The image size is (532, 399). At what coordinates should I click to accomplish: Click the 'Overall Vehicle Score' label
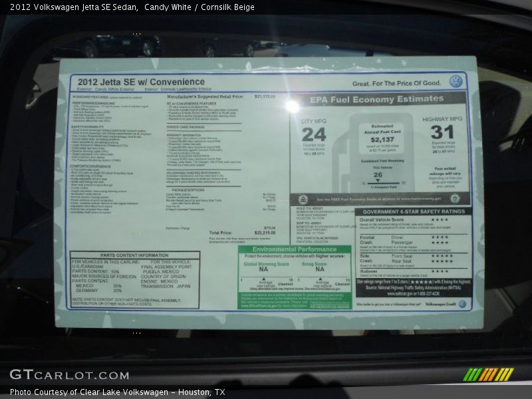(x=382, y=220)
